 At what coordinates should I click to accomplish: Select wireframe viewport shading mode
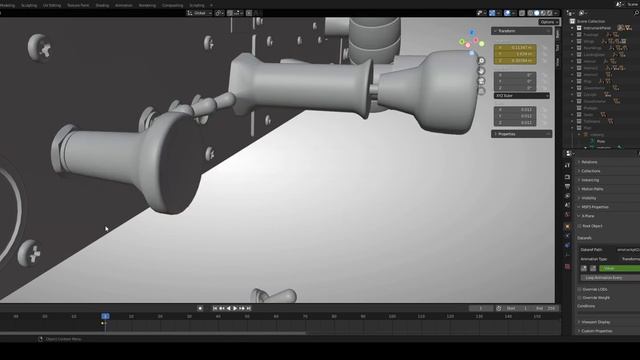click(530, 13)
